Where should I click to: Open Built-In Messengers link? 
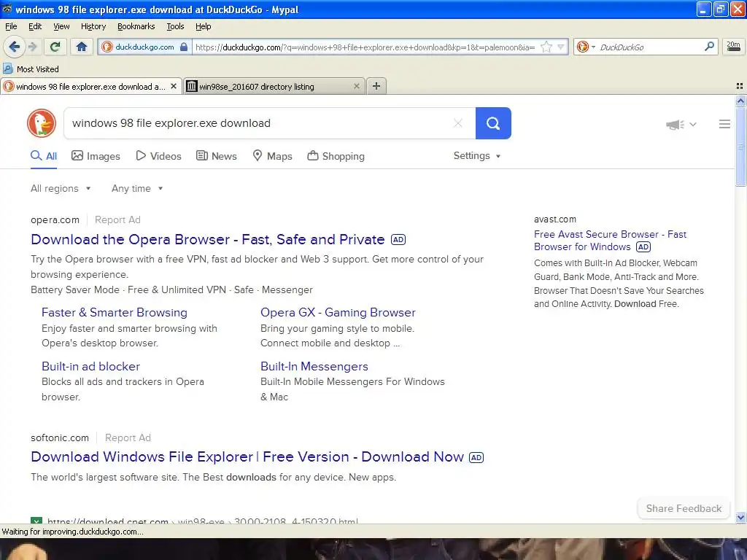[314, 366]
